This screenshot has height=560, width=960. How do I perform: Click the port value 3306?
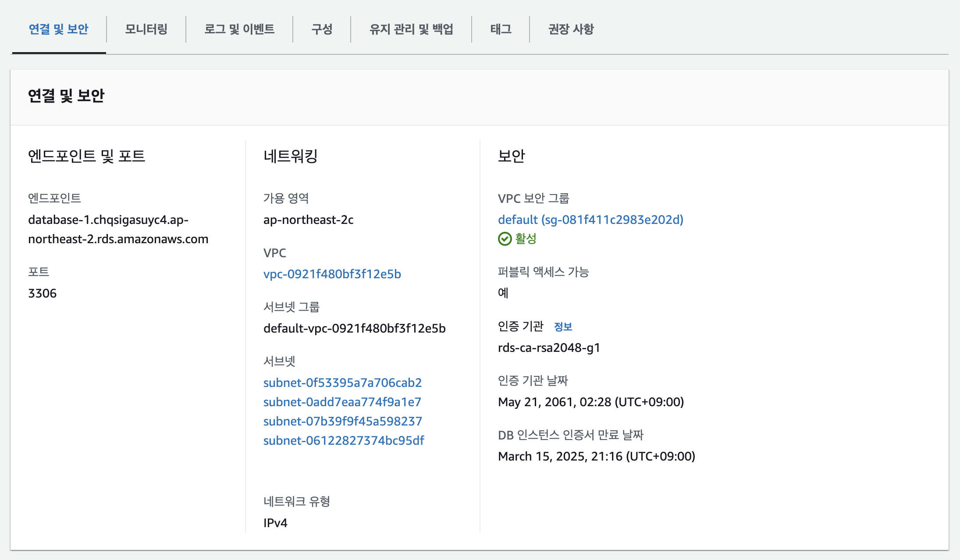[x=42, y=293]
